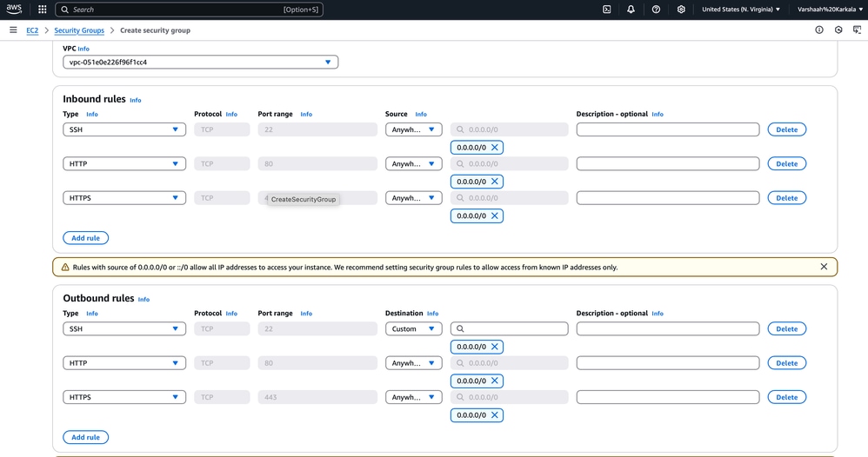Launch CloudShell from the top bar

click(607, 10)
